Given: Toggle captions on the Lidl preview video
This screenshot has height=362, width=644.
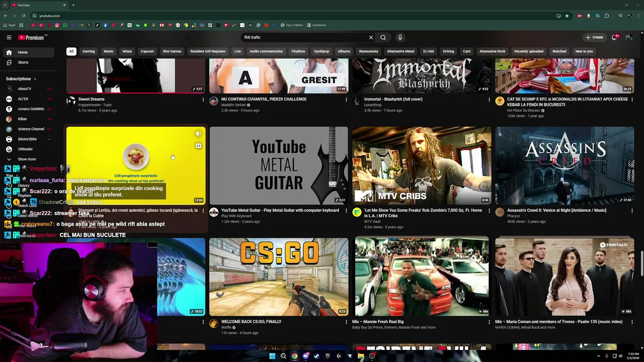Looking at the screenshot, I should (198, 146).
